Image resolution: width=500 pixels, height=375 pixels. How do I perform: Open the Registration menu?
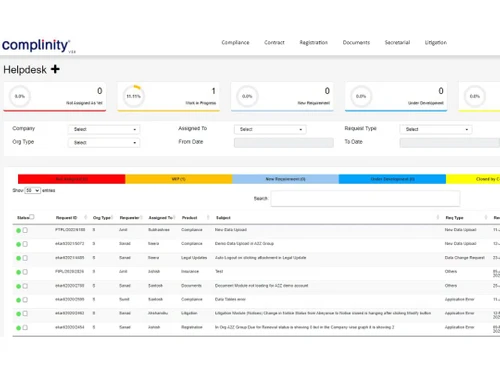(314, 43)
